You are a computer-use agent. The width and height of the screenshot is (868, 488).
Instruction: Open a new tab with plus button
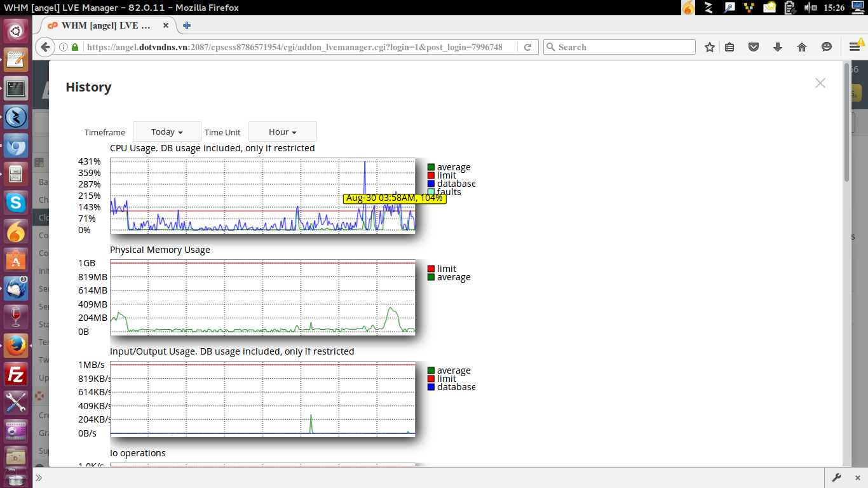186,25
